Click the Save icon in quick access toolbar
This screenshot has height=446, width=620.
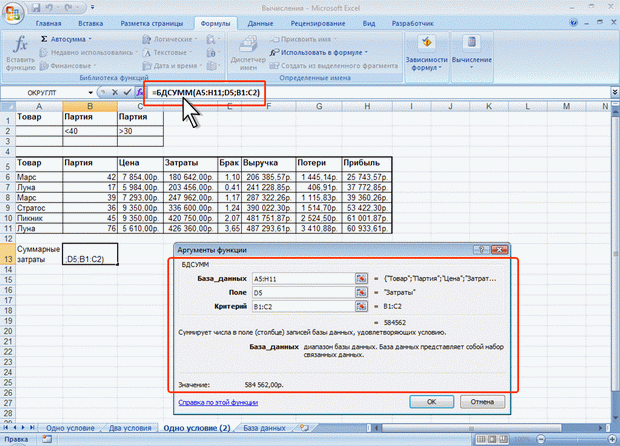[x=36, y=8]
